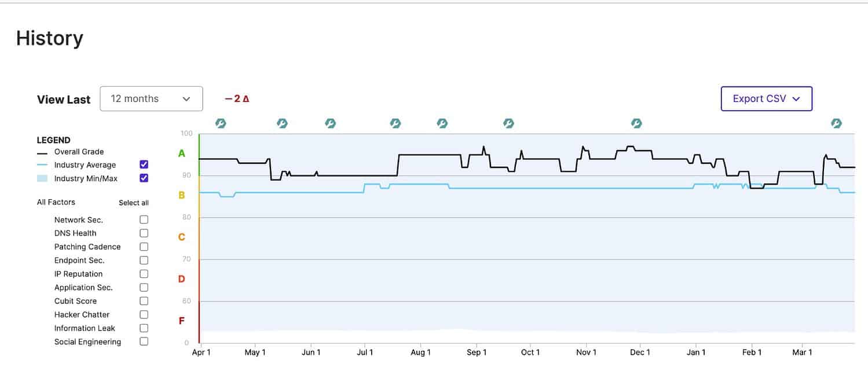This screenshot has height=367, width=868.
Task: Click the wrench event icon above mid-July
Action: [395, 123]
